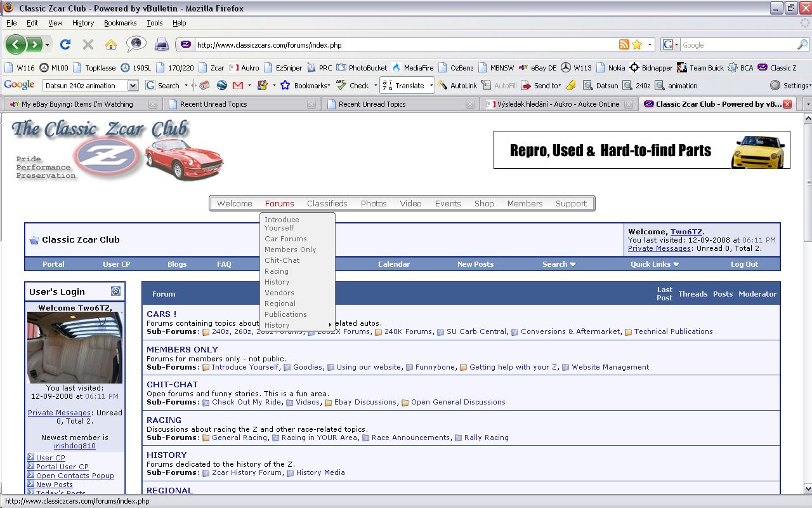Click the Google toolbar Gmail icon
This screenshot has height=508, width=812.
(x=238, y=85)
